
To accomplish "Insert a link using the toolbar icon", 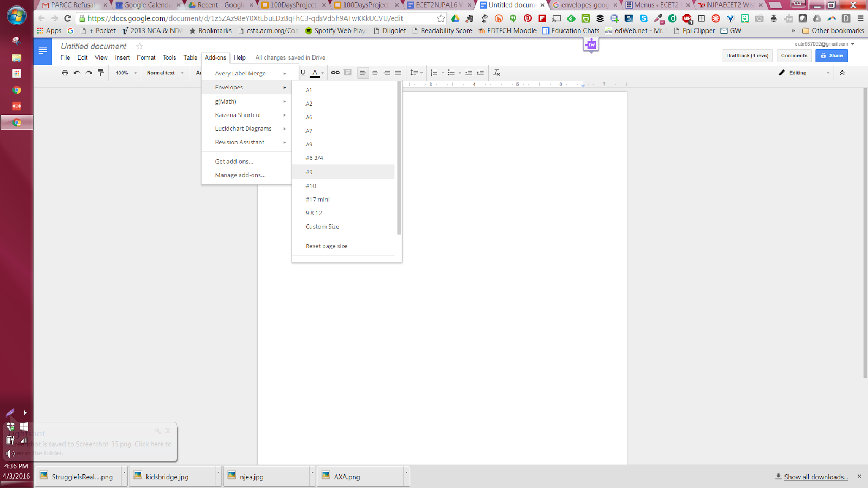I will coord(335,73).
